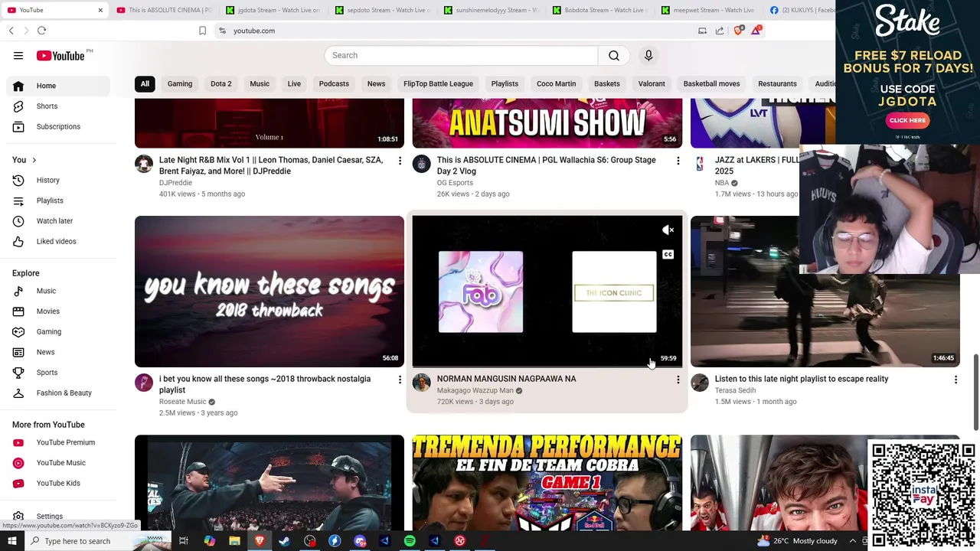The height and width of the screenshot is (551, 980).
Task: Select the Podcasts filter chip
Action: pyautogui.click(x=334, y=83)
